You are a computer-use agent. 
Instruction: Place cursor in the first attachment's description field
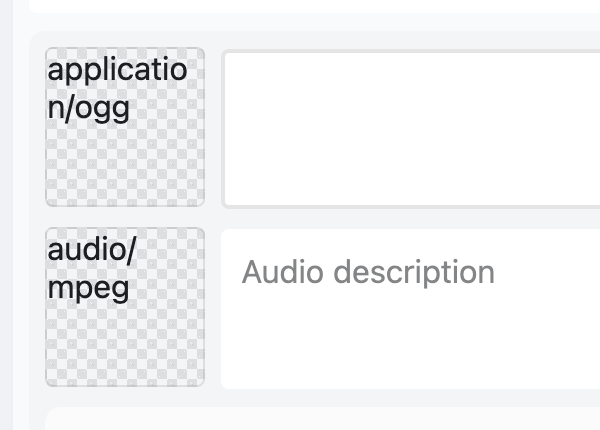(x=410, y=128)
